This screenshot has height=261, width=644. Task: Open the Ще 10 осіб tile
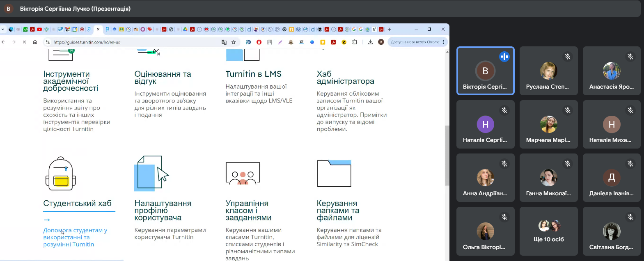548,231
